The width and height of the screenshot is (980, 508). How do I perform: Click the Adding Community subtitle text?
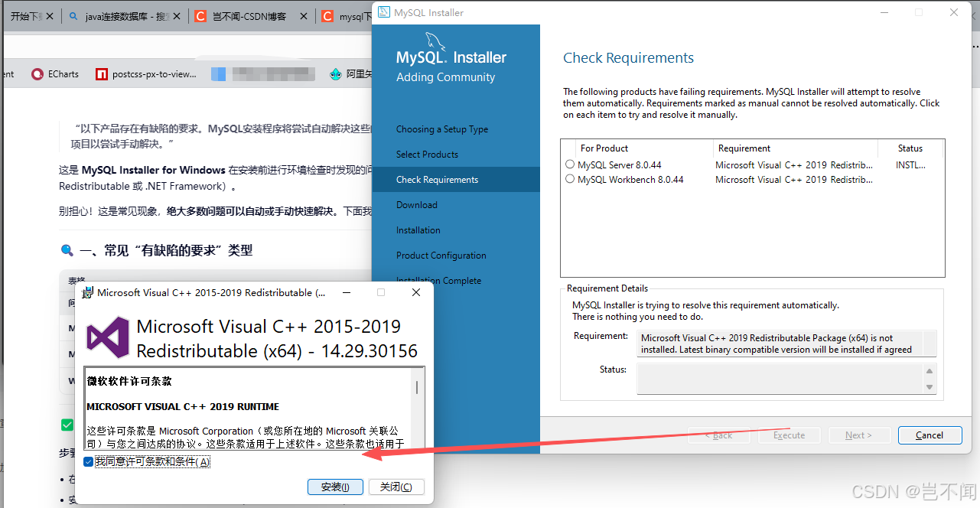click(445, 77)
